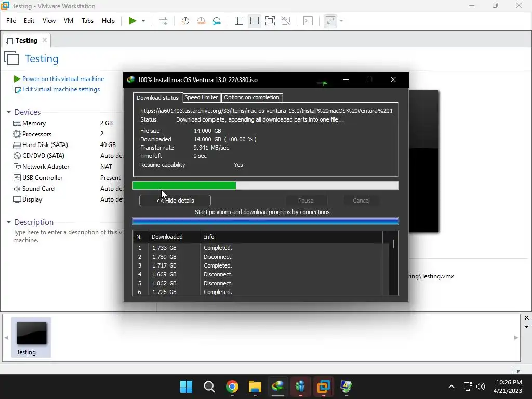Click the message log icon in status bar
This screenshot has width=532, height=399.
(516, 369)
